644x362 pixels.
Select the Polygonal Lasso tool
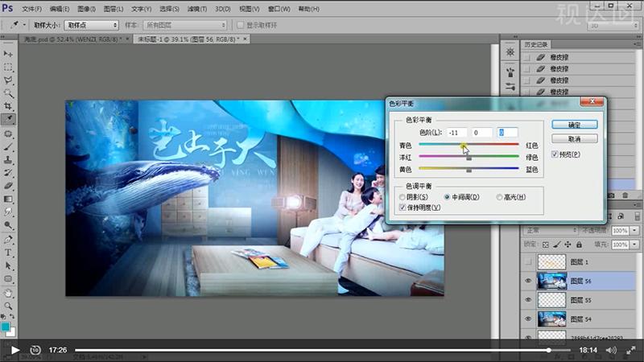[x=8, y=80]
